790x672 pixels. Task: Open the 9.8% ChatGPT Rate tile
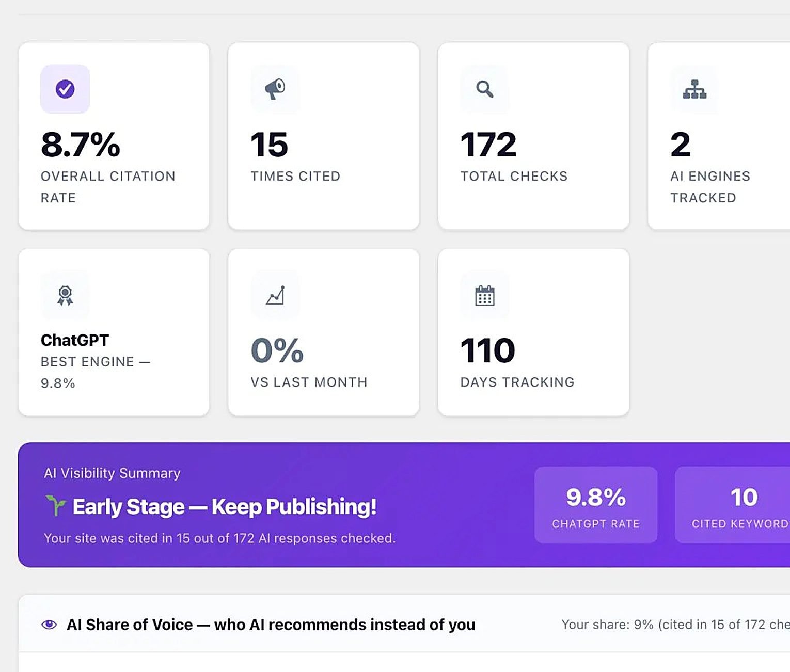[596, 505]
